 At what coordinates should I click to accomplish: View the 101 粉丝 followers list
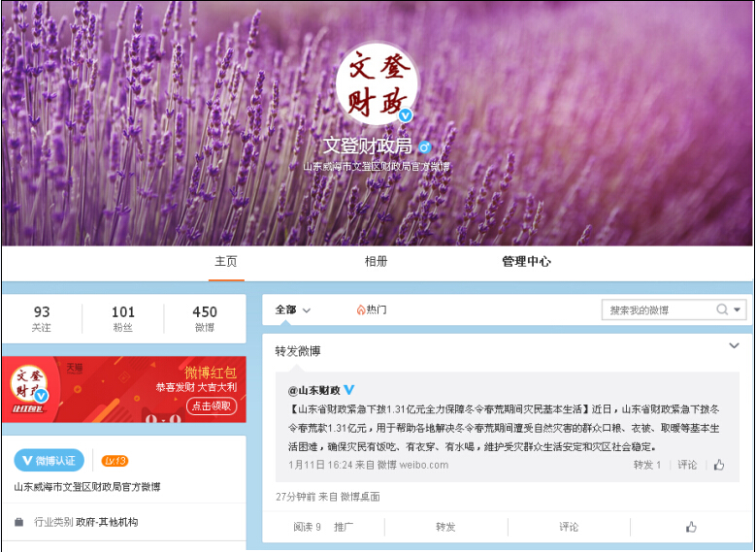pos(123,318)
